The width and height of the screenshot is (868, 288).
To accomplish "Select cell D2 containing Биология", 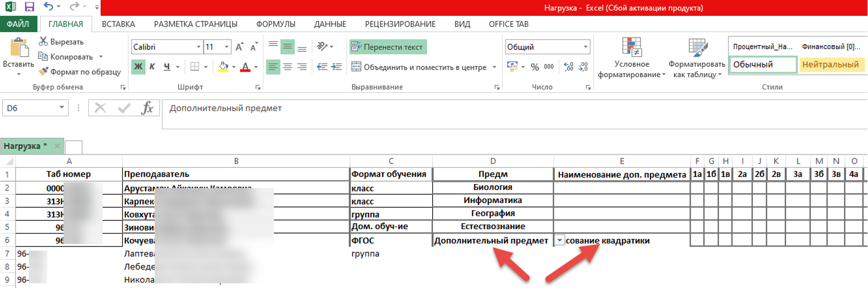I will click(x=492, y=187).
